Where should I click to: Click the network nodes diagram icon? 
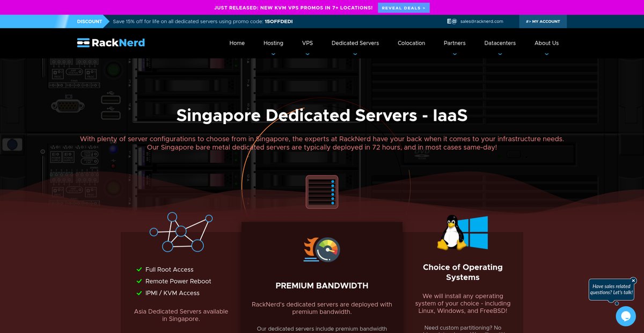[x=181, y=232]
